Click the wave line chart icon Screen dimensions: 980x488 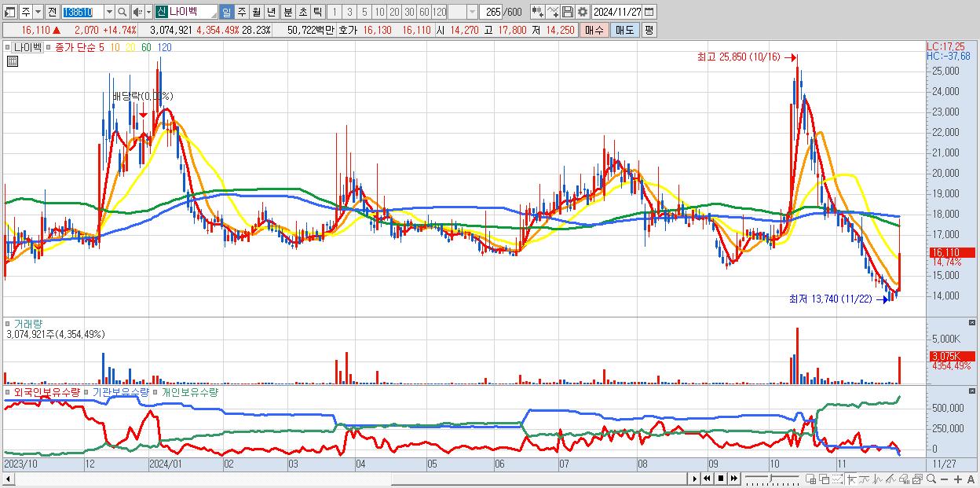pyautogui.click(x=878, y=479)
